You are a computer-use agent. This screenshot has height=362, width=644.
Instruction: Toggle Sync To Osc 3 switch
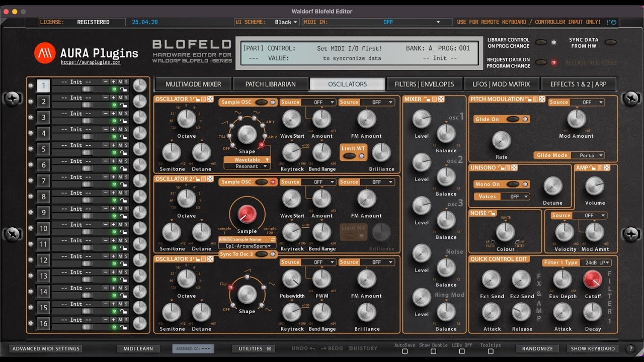[262, 254]
